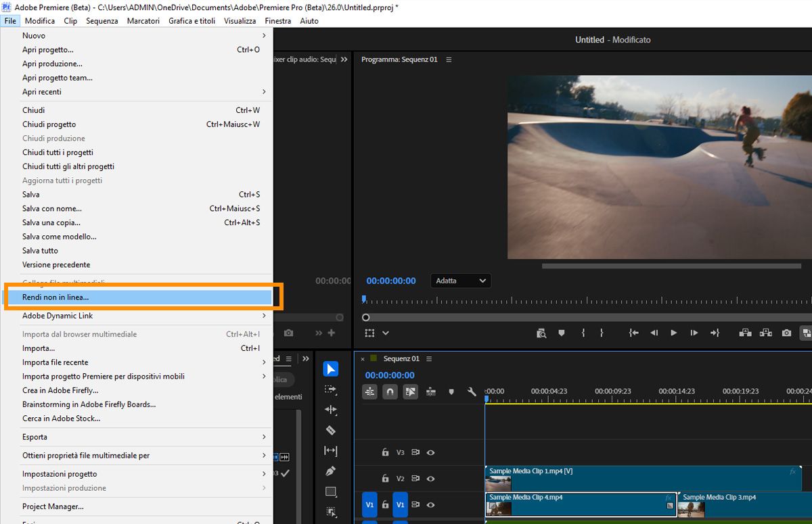This screenshot has height=524, width=812.
Task: Toggle Snap in timeline
Action: (390, 391)
